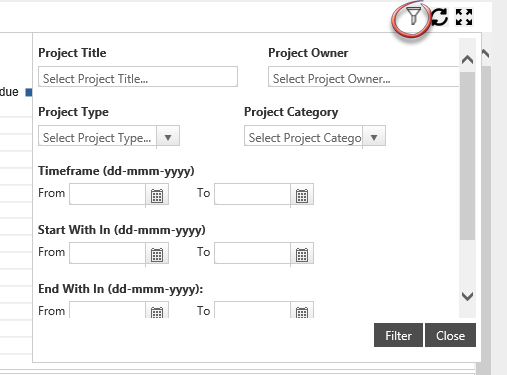Click the filter panel scroll down arrow
This screenshot has width=507, height=375.
(468, 296)
